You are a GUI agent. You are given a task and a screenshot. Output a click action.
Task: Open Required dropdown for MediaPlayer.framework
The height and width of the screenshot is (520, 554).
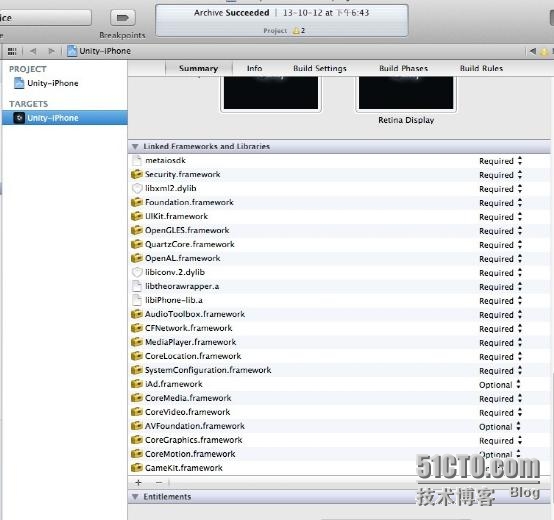point(501,343)
